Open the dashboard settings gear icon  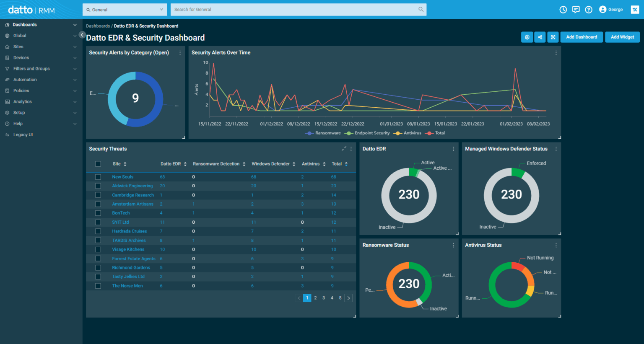[x=527, y=37]
